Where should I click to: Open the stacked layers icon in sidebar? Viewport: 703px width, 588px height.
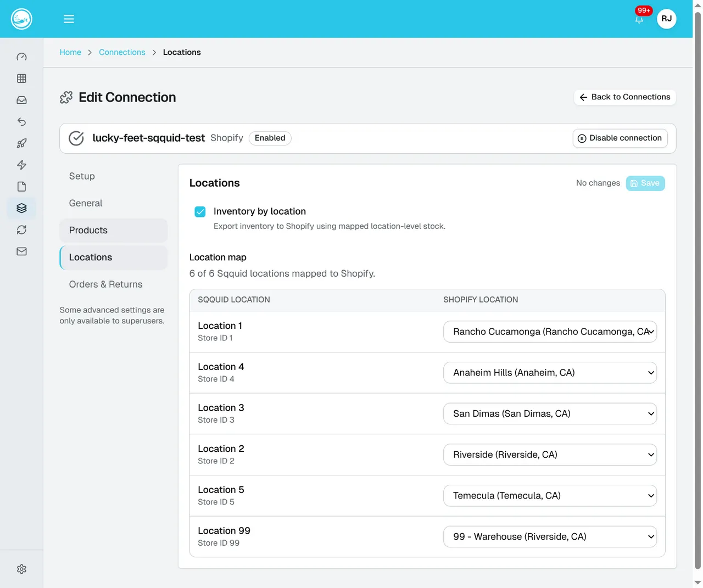(x=21, y=208)
